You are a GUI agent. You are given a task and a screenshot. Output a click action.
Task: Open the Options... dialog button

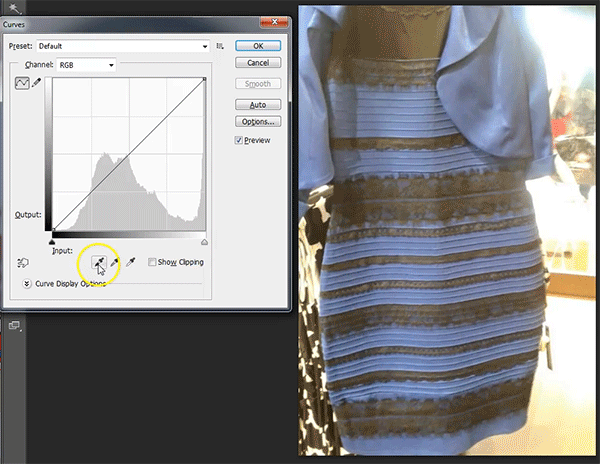pyautogui.click(x=257, y=122)
